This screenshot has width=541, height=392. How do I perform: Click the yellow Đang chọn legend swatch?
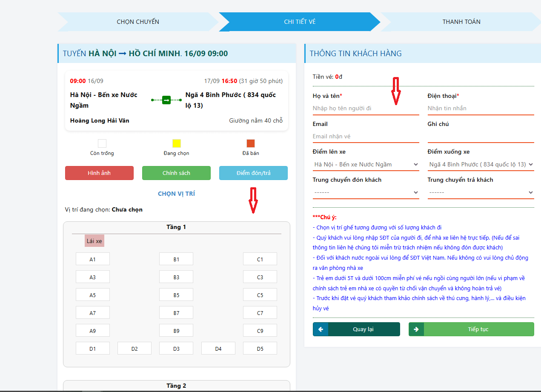[x=176, y=143]
